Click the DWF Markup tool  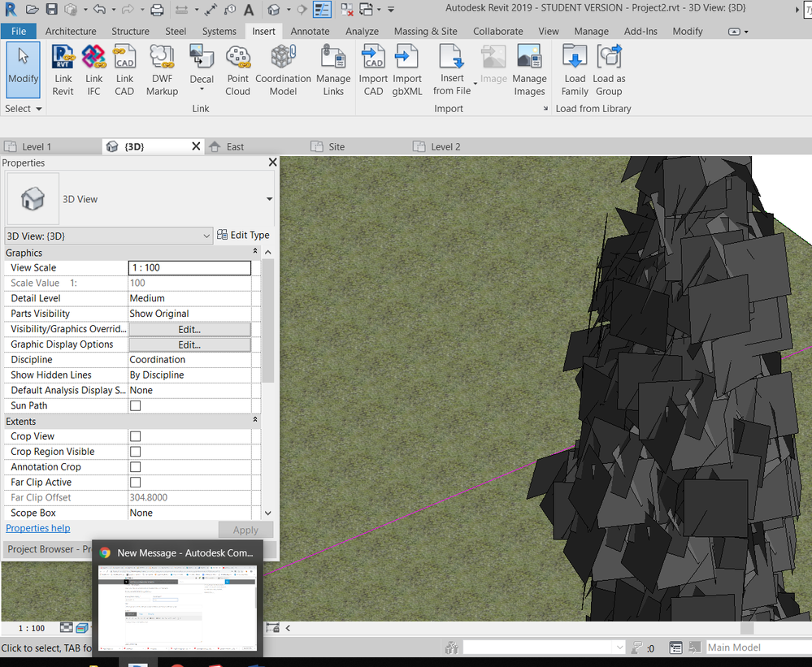162,70
